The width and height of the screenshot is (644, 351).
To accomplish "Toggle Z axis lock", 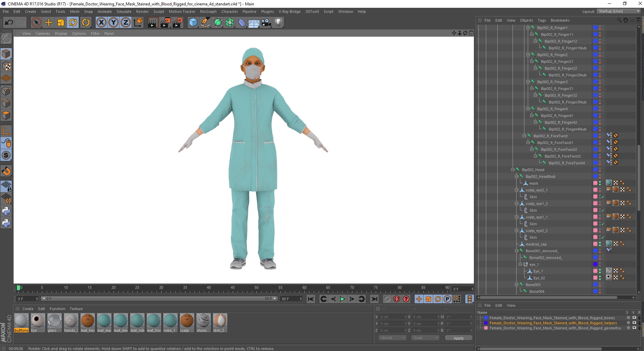I will point(126,23).
